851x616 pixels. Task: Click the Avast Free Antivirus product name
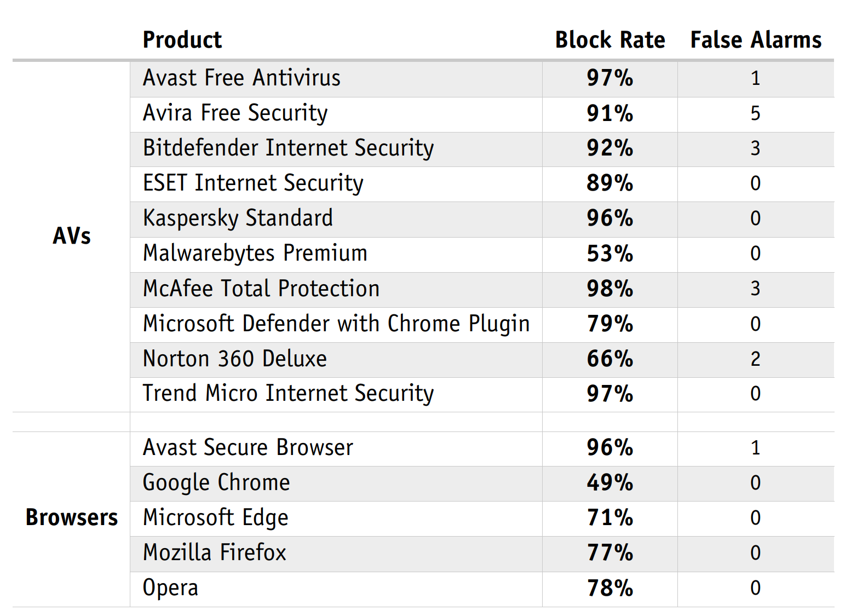(242, 78)
